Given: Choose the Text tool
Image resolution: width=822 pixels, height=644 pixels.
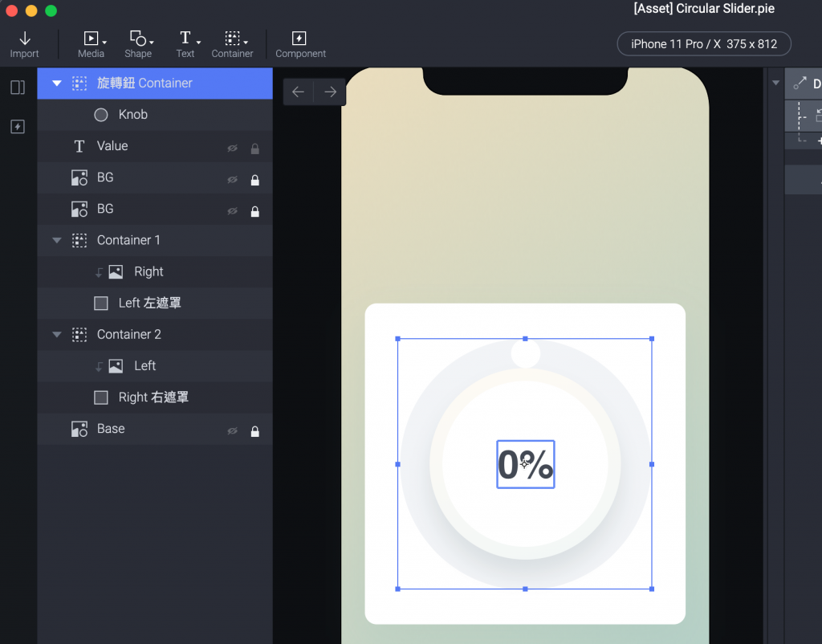Looking at the screenshot, I should (185, 44).
